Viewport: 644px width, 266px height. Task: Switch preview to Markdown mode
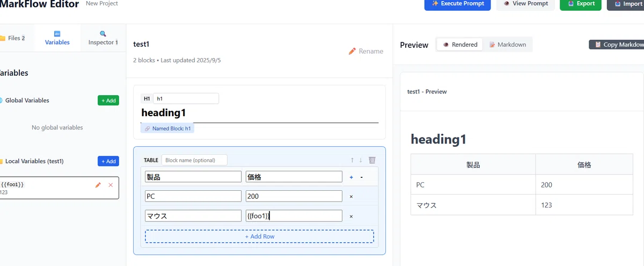[507, 45]
